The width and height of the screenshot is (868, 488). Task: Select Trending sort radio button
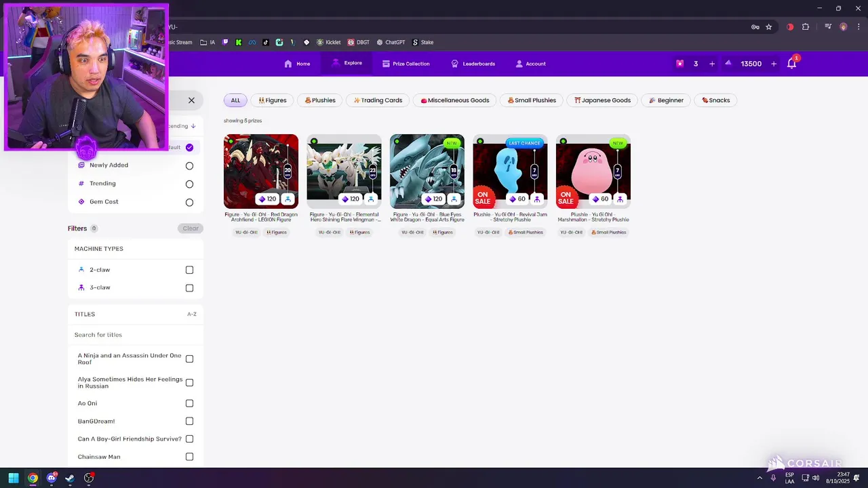pos(189,184)
